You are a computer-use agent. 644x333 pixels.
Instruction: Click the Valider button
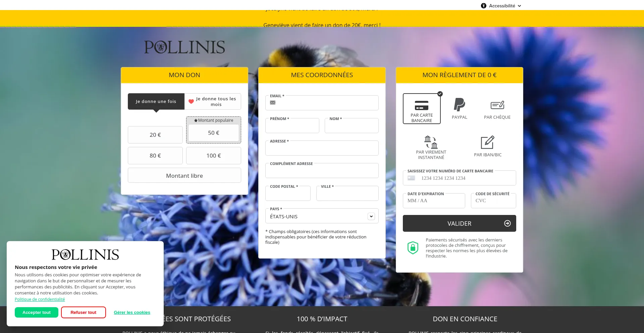click(x=460, y=223)
